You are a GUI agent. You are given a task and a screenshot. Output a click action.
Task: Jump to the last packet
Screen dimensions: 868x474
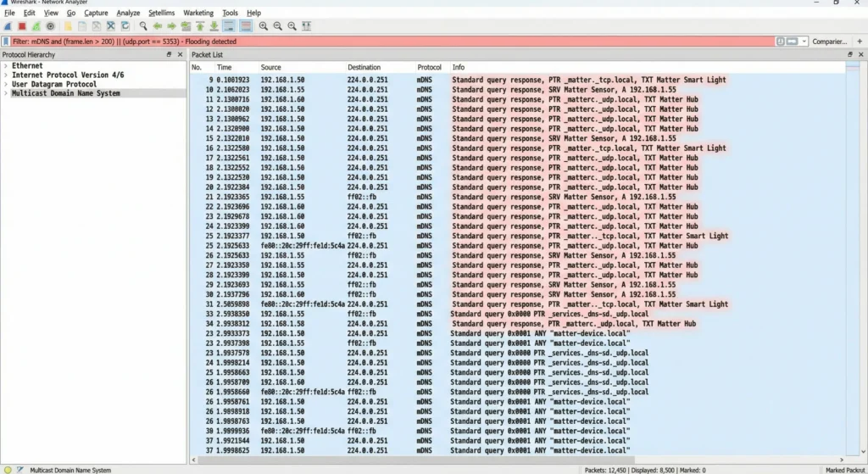tap(214, 26)
